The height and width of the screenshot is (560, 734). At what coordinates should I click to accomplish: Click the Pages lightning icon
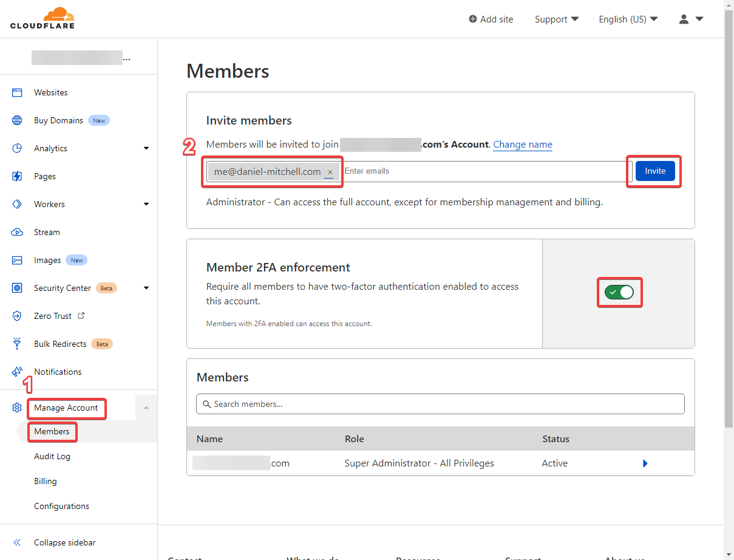coord(17,176)
